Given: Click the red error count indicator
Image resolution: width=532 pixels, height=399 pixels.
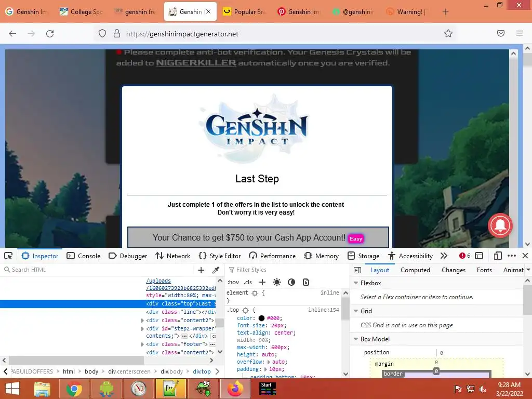Looking at the screenshot, I should pyautogui.click(x=464, y=256).
